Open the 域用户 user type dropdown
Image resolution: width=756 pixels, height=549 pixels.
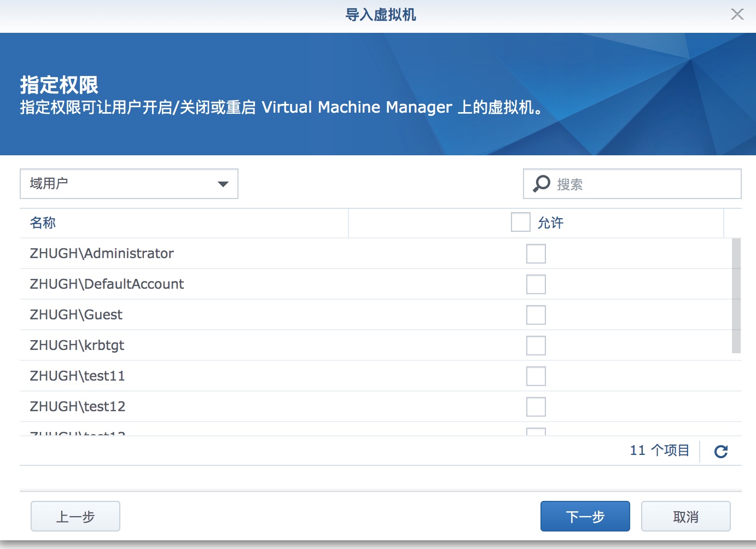coord(129,184)
